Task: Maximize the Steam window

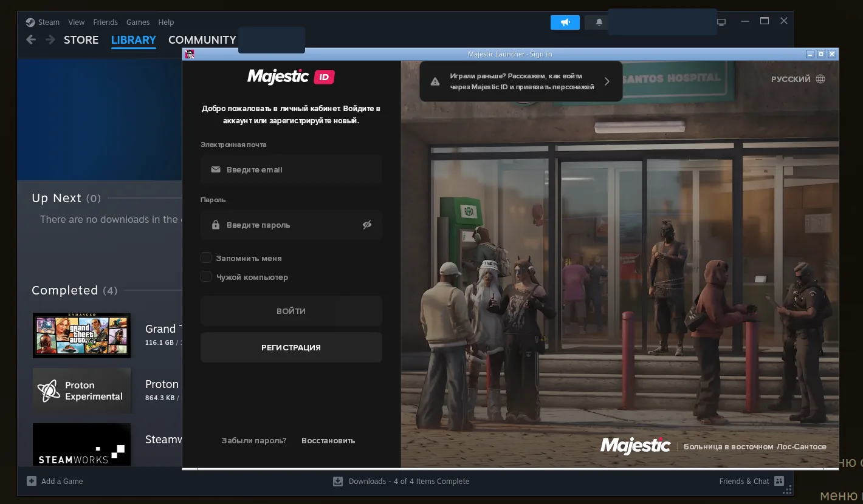Action: (x=765, y=21)
